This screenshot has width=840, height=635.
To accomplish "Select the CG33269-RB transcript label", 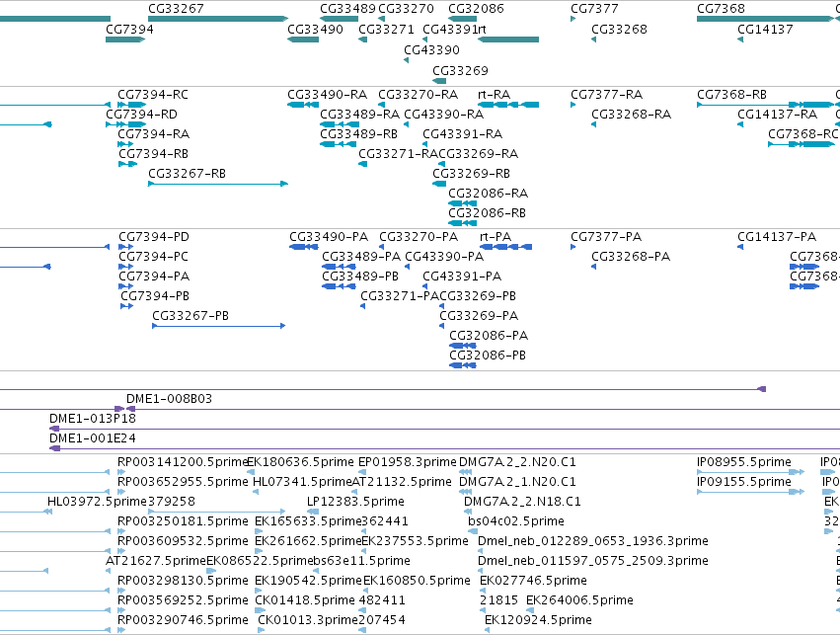I will (x=471, y=174).
